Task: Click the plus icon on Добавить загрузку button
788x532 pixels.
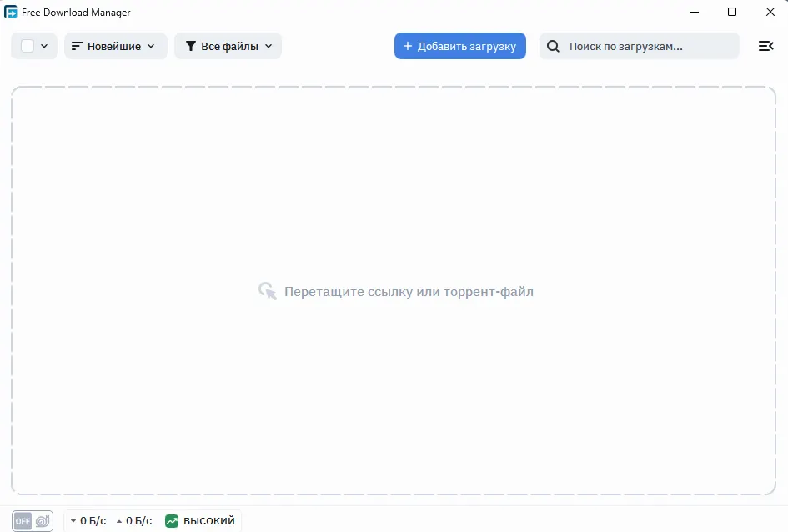Action: pos(406,46)
